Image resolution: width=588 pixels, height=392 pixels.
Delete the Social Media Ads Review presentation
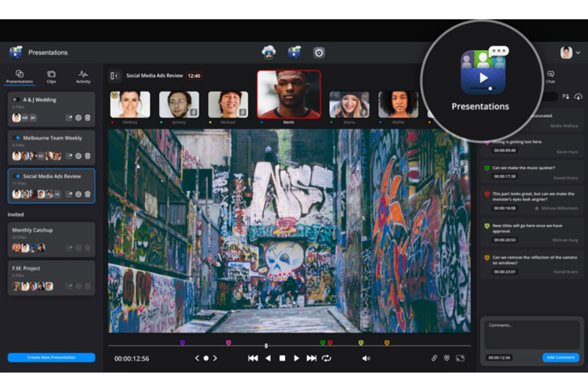coord(88,194)
